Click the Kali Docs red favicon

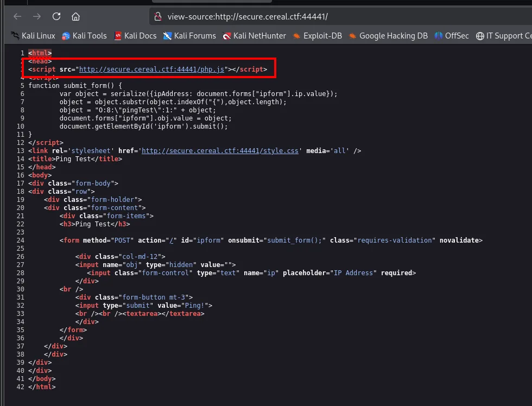(x=118, y=36)
